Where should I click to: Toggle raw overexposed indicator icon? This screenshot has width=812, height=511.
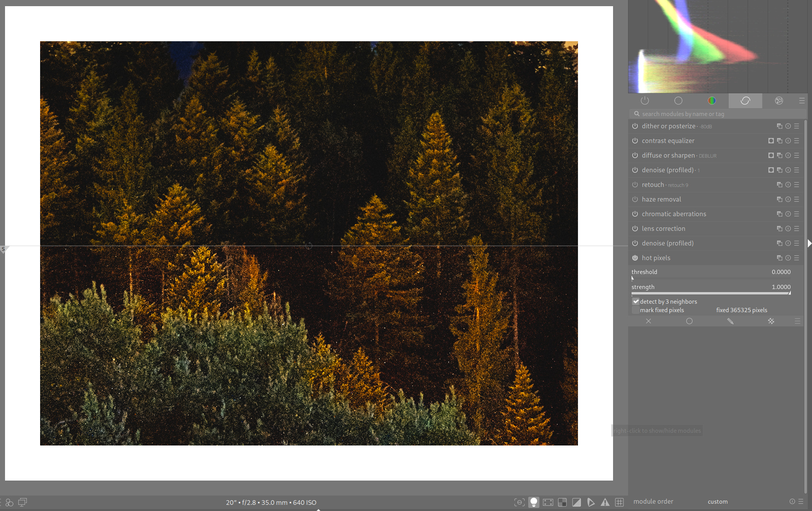tap(562, 502)
